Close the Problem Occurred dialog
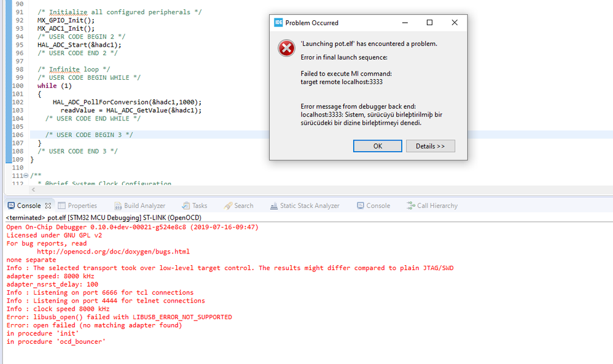 [x=455, y=23]
